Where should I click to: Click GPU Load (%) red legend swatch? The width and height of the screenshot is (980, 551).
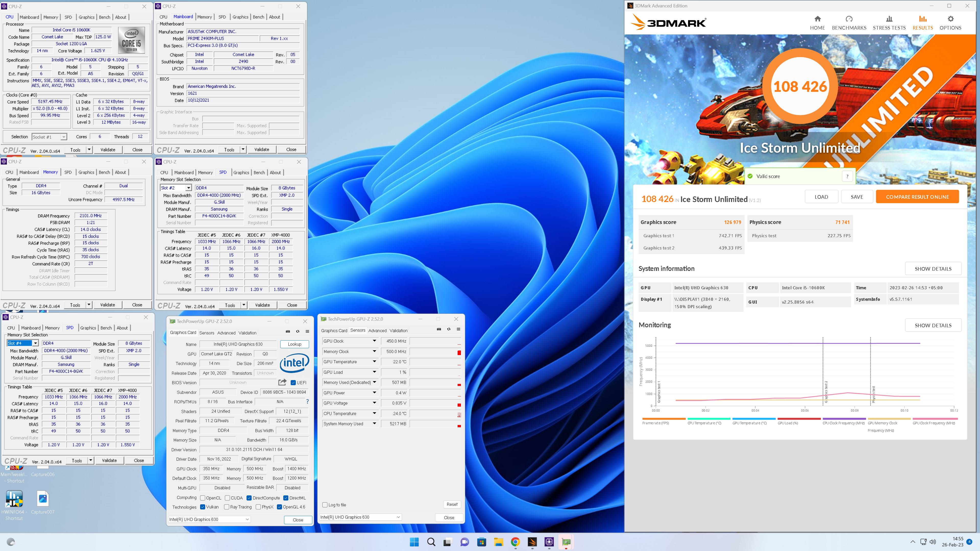click(799, 419)
